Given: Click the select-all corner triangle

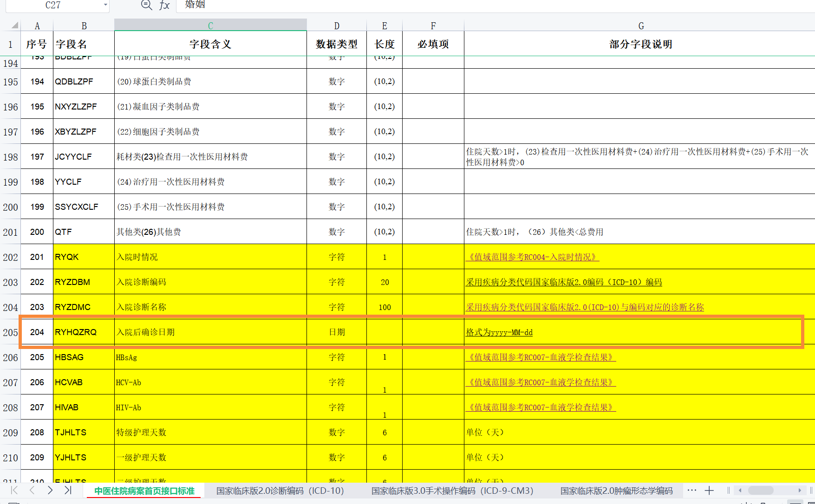Looking at the screenshot, I should (x=14, y=25).
